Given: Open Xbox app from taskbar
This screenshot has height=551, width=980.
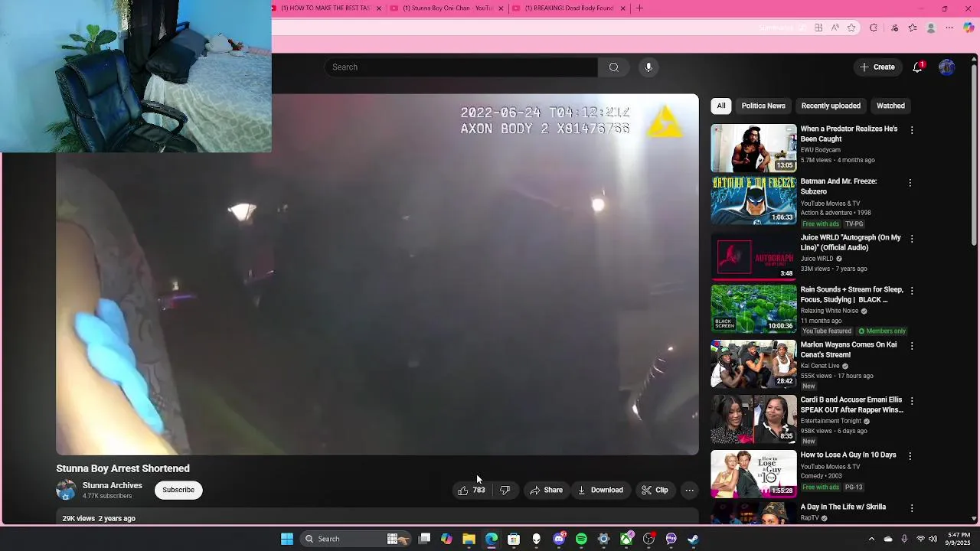Looking at the screenshot, I should 626,539.
